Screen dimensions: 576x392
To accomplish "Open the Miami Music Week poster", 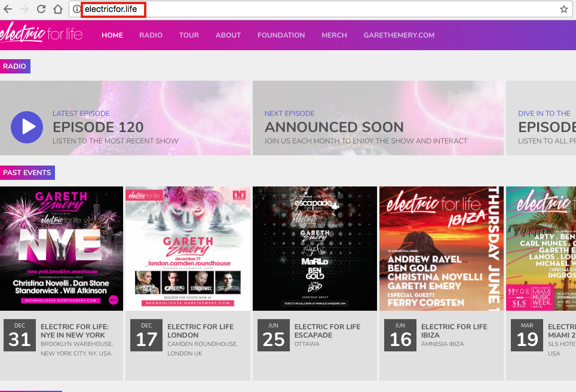I will 541,249.
